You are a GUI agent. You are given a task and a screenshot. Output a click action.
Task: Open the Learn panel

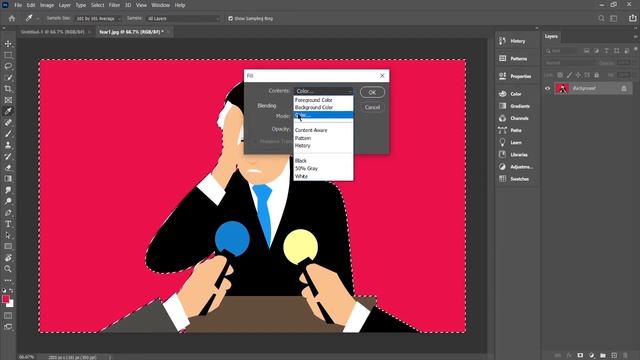tap(517, 142)
